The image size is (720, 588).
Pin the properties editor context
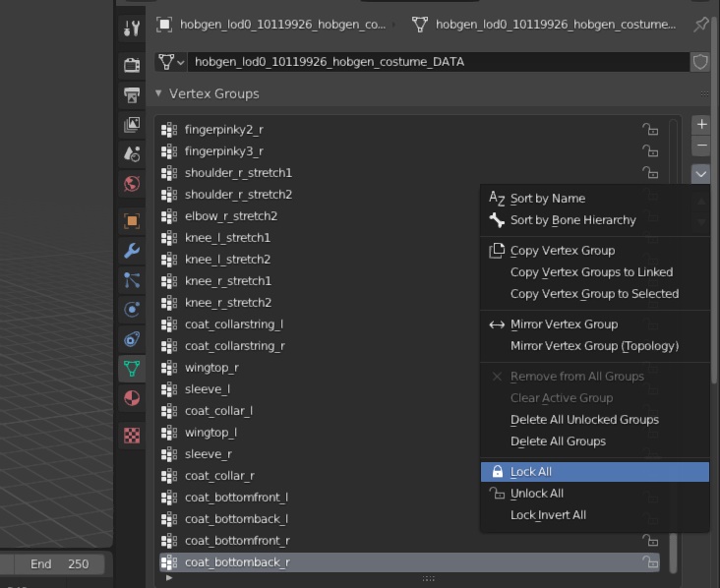click(x=700, y=25)
